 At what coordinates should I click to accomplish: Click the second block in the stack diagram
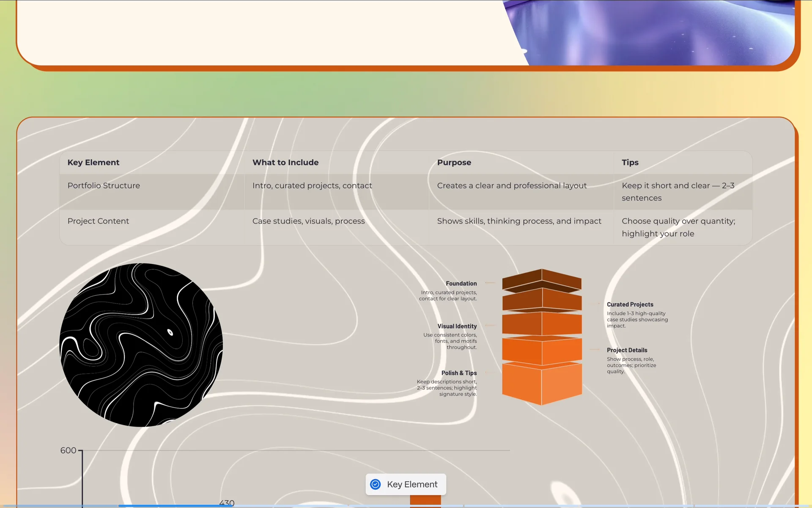tap(542, 301)
